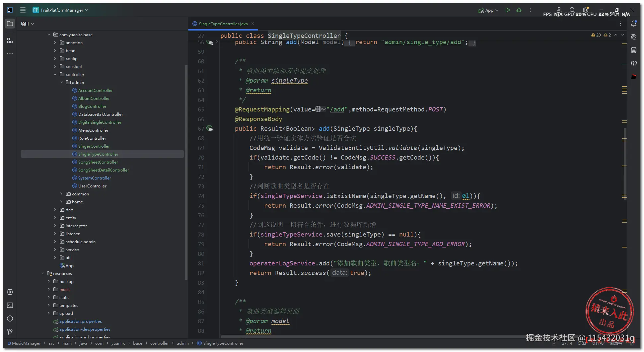Viewport: 644px width, 352px height.
Task: Select the music folder
Action: [x=65, y=289]
